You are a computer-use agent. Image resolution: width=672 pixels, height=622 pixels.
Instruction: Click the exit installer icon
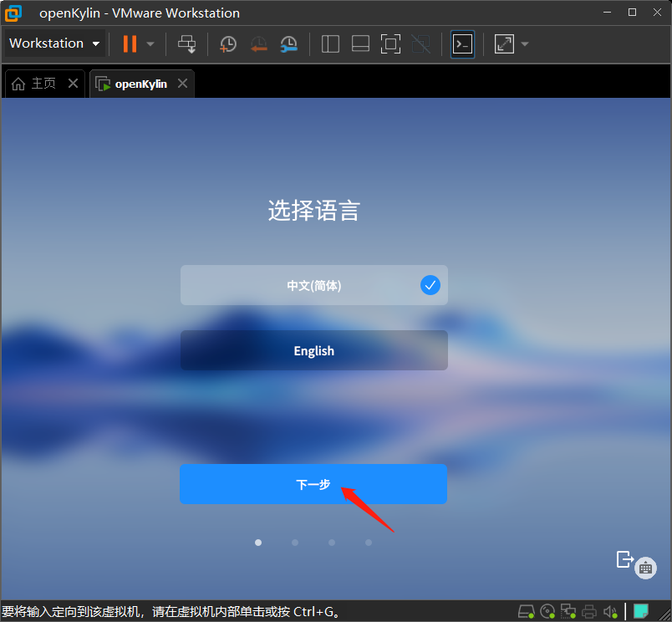coord(625,559)
